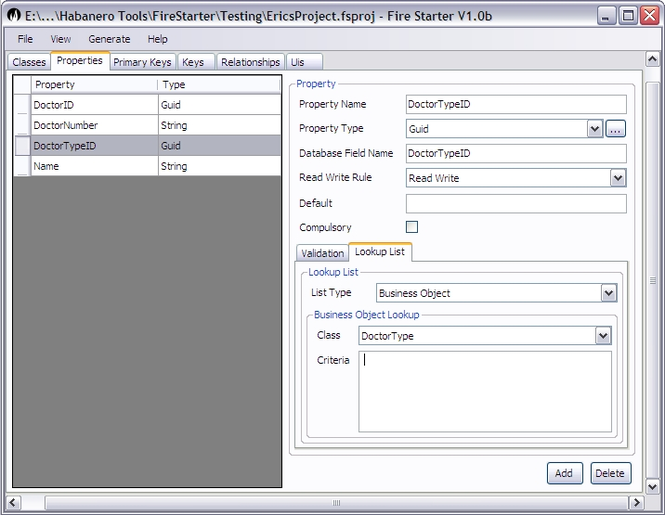This screenshot has width=665, height=515.
Task: Select the DoctorNumber property row
Action: pos(148,125)
